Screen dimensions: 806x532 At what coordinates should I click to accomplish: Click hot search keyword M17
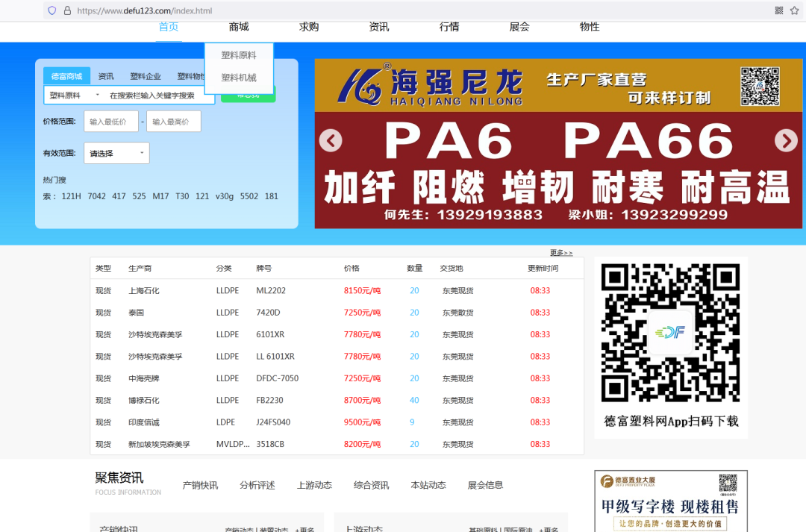pos(160,196)
